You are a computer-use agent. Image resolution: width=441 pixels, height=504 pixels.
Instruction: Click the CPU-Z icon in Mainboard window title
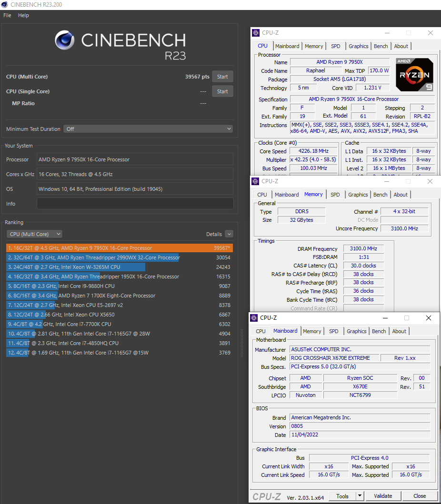(x=254, y=318)
